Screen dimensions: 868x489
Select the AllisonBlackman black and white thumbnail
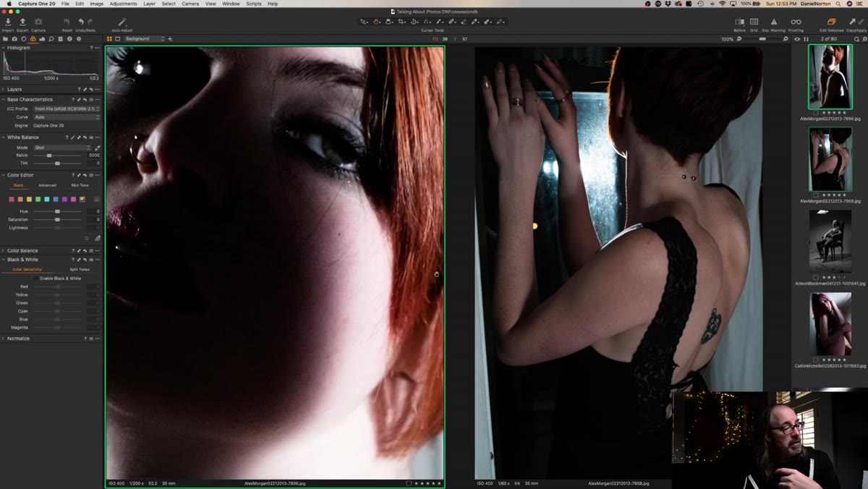point(830,241)
